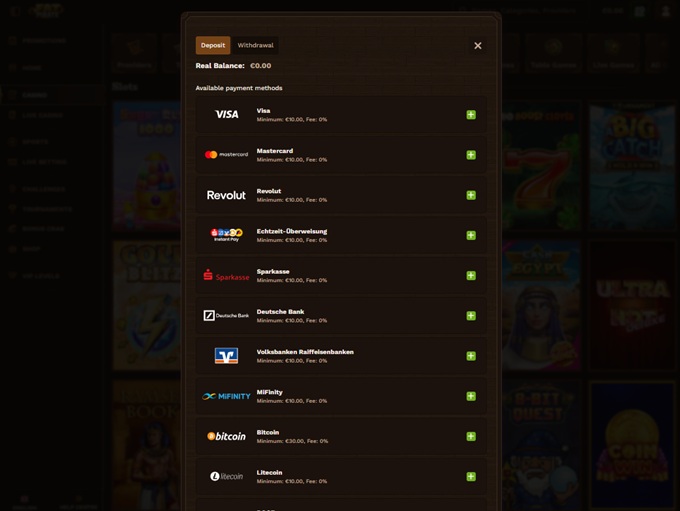Click the Litecoin logo
This screenshot has width=680, height=511.
tap(226, 477)
